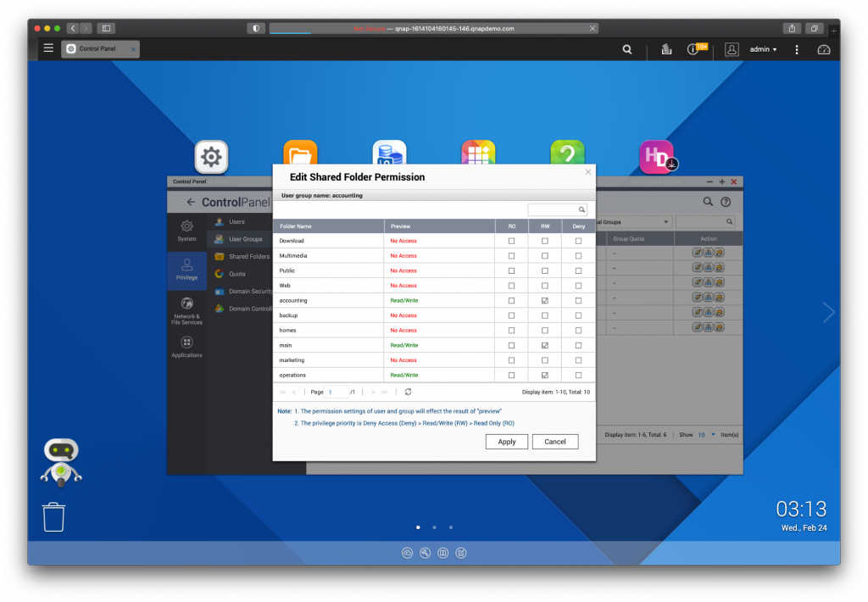This screenshot has width=868, height=602.
Task: Click Control Panel back arrow
Action: (191, 202)
